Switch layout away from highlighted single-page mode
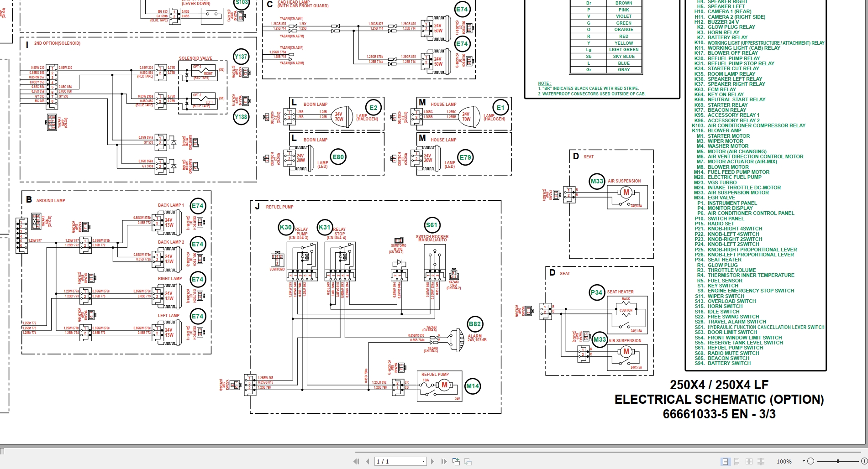Viewport: 868px width, 469px height. [737, 461]
